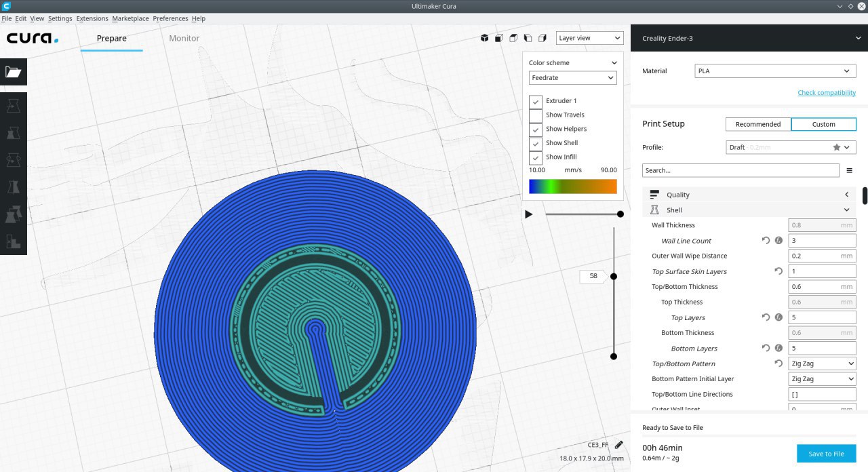The height and width of the screenshot is (472, 868).
Task: Select the right side view cube icon
Action: pyautogui.click(x=542, y=38)
